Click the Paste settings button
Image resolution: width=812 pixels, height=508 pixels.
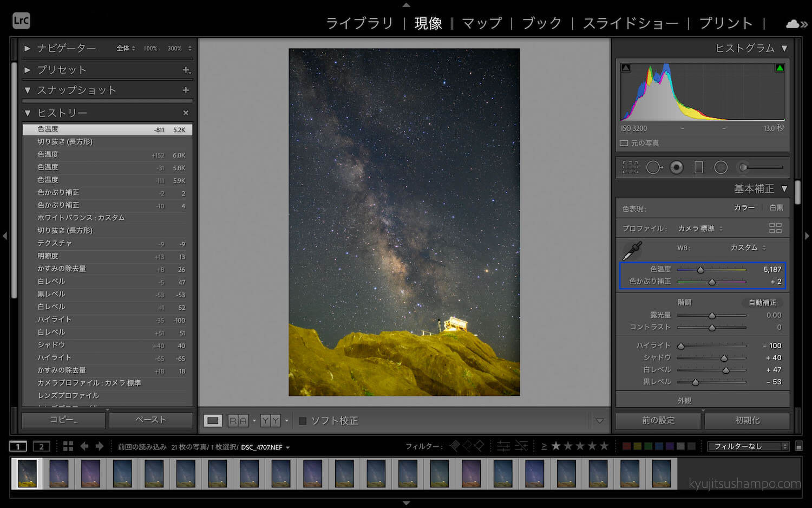click(150, 420)
